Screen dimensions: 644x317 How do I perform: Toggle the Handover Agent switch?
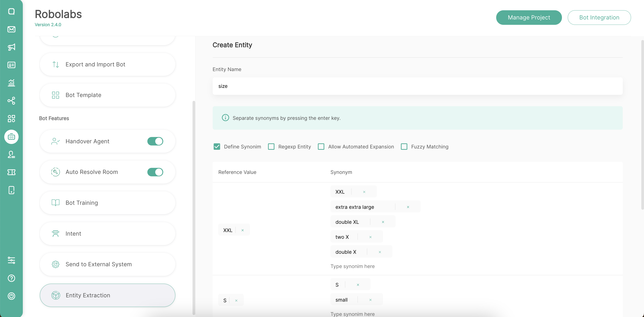click(155, 141)
